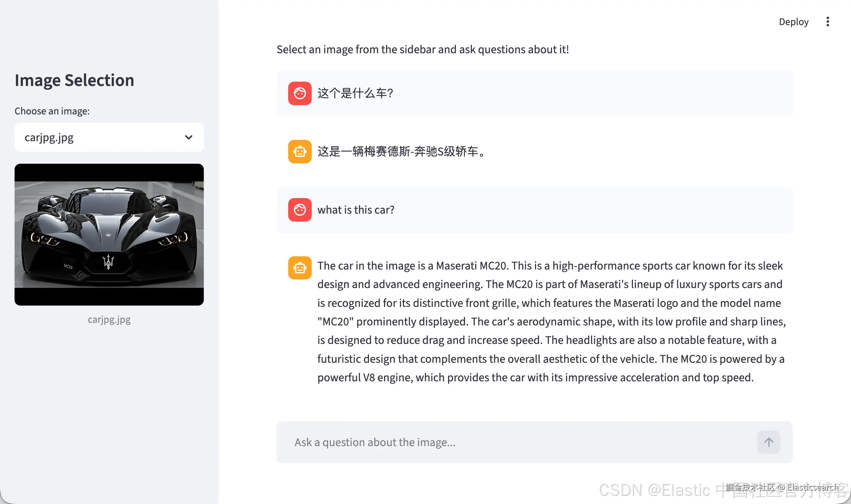Screen dimensions: 851x504
Task: Click the carjpg.jpg caption under the image
Action: (109, 319)
